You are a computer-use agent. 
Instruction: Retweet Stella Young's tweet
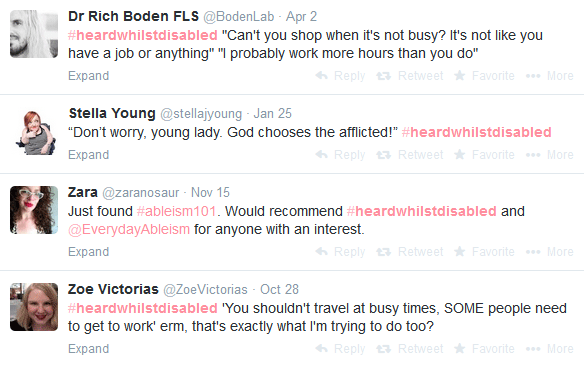(409, 155)
